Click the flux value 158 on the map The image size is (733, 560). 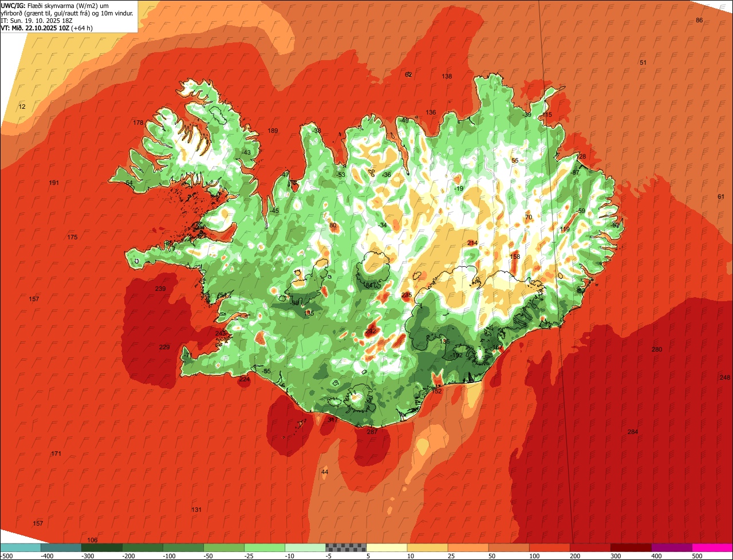(x=515, y=257)
